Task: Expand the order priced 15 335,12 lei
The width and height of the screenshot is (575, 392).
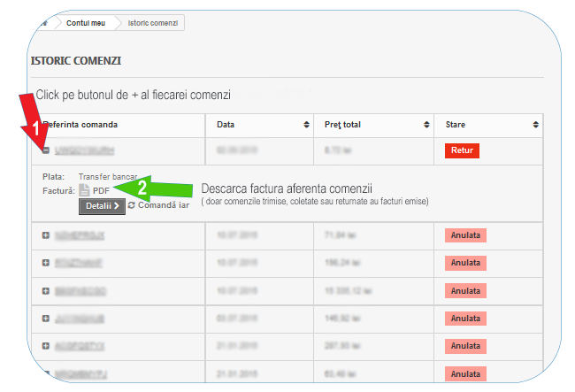Action: pos(46,290)
